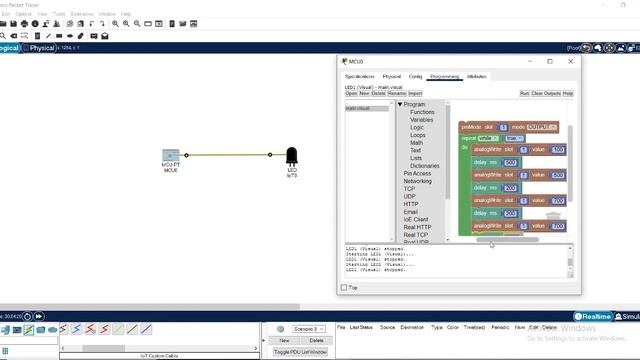
Task: Select main.visual file in file list
Action: click(367, 108)
